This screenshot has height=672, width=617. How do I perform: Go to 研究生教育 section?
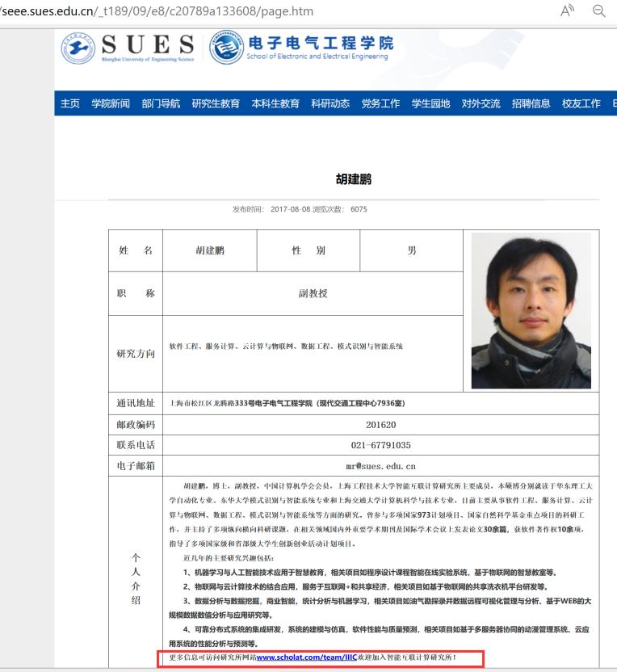pyautogui.click(x=216, y=103)
